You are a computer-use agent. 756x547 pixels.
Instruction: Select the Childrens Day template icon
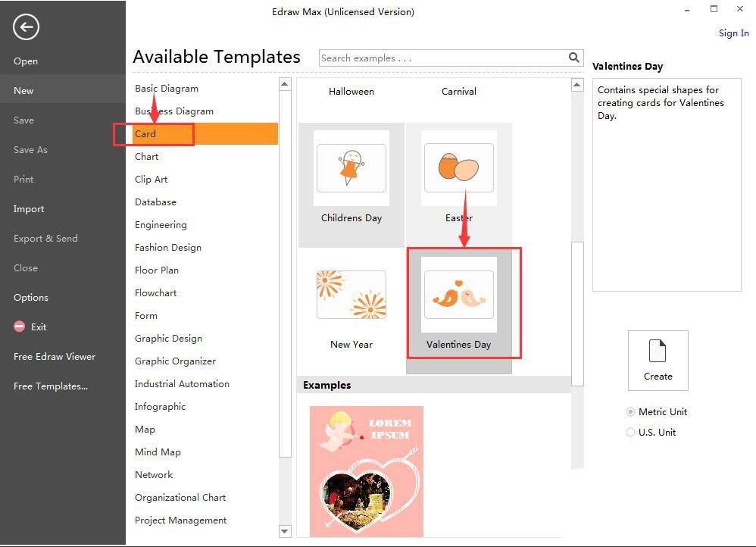(351, 168)
